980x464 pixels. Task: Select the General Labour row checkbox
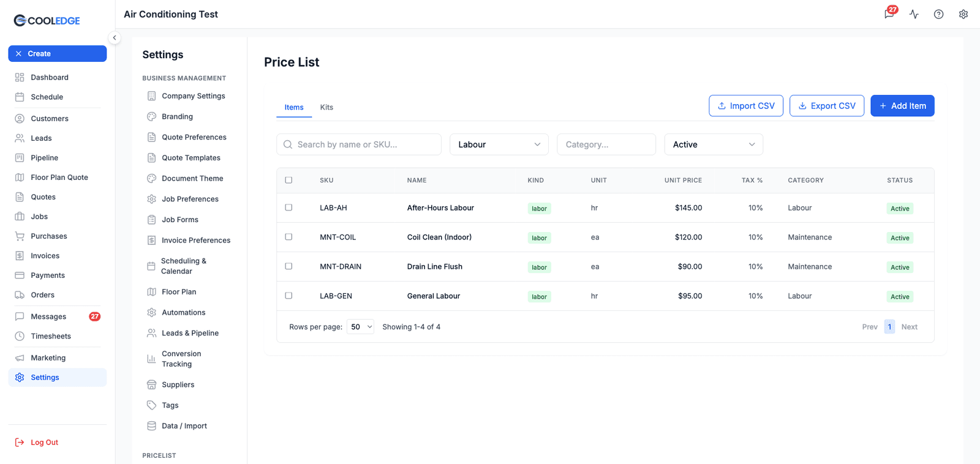click(x=288, y=296)
